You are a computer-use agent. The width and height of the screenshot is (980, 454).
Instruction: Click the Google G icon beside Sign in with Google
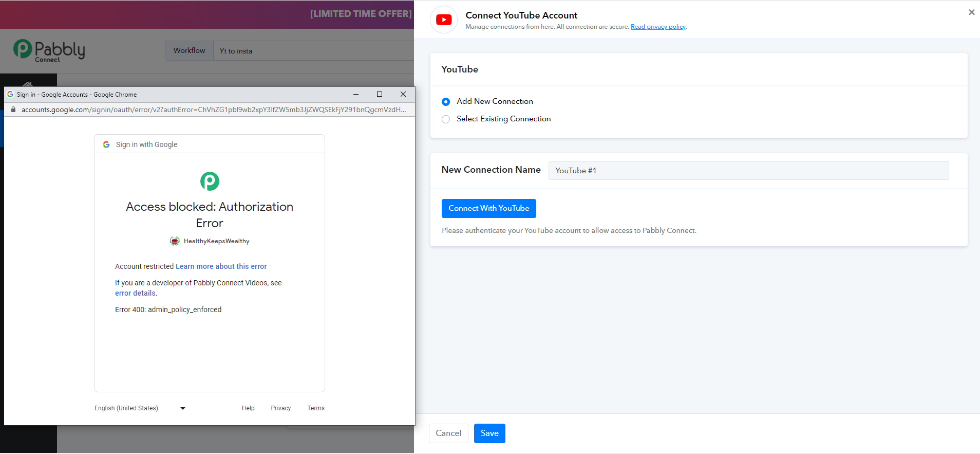pos(106,144)
